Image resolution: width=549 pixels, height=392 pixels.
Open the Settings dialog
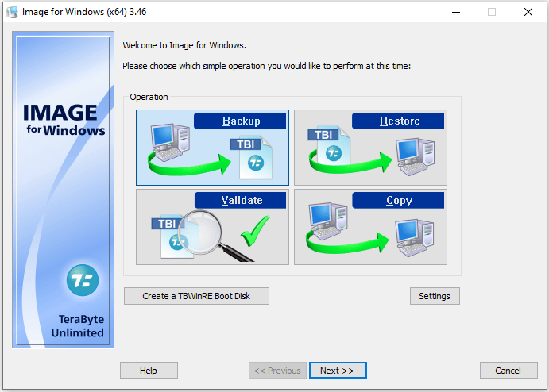[435, 296]
